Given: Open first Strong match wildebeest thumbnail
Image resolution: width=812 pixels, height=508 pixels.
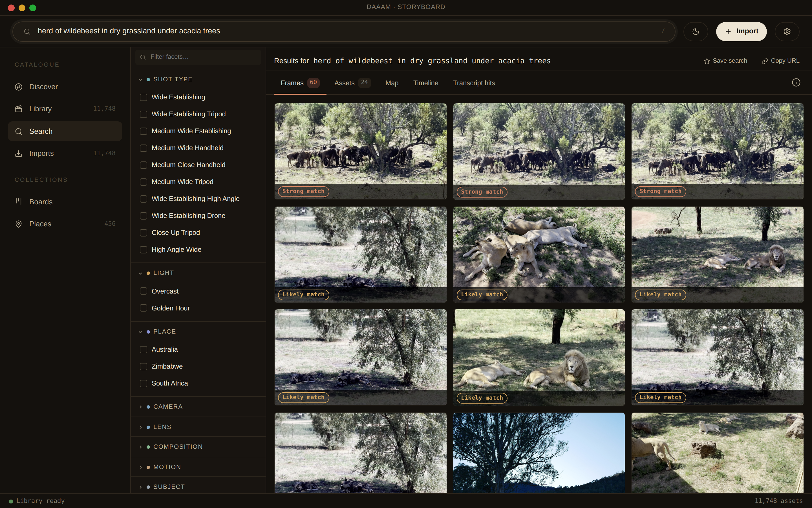Looking at the screenshot, I should (x=360, y=151).
